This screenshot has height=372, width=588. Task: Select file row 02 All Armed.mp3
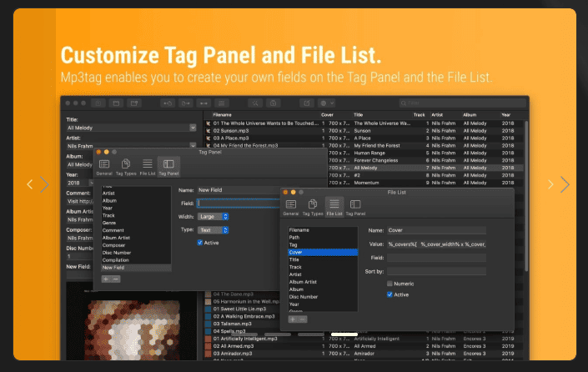click(364, 346)
